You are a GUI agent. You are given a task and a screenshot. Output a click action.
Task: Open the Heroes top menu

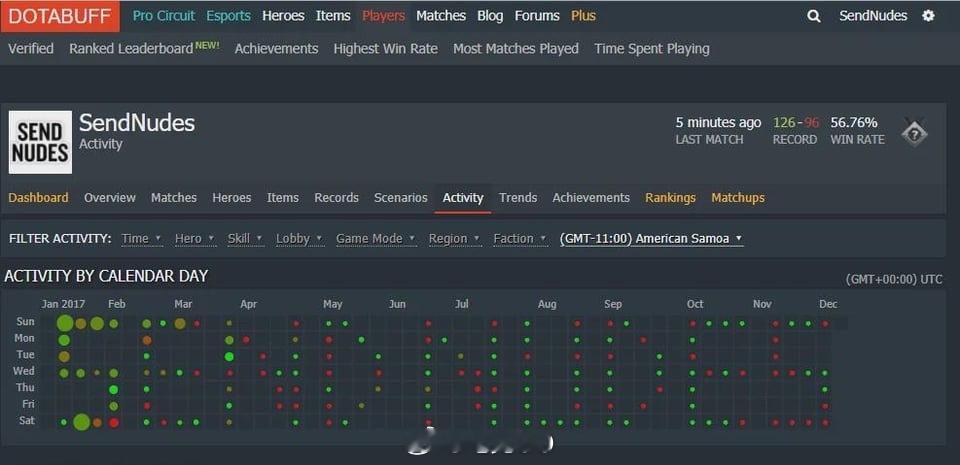283,16
